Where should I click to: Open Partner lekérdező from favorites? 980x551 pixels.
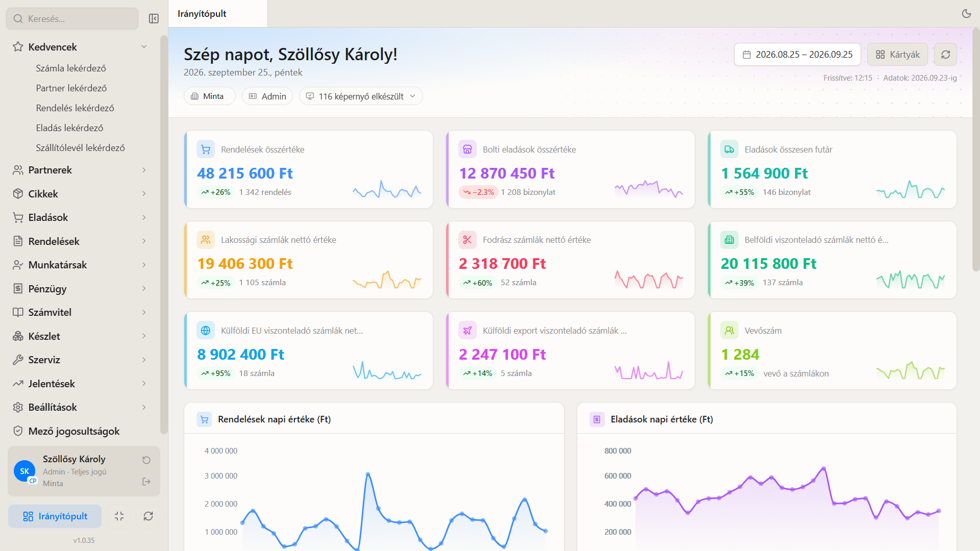tap(71, 88)
